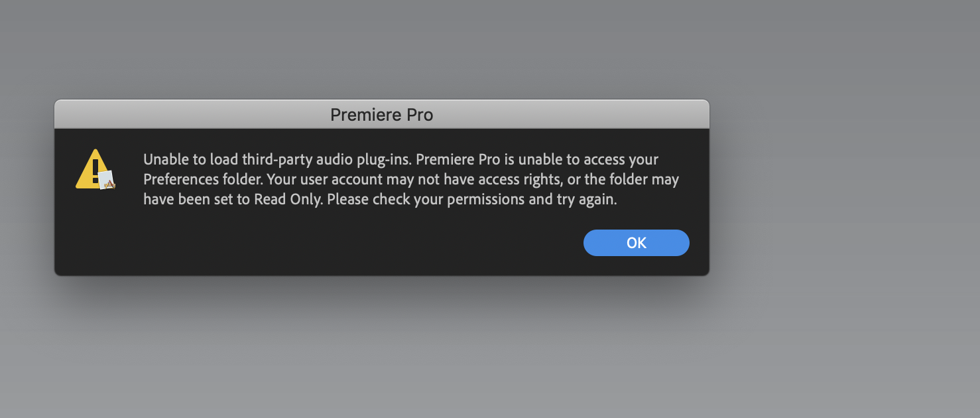
Task: Click "Please check your permissions and try again"
Action: click(x=472, y=200)
